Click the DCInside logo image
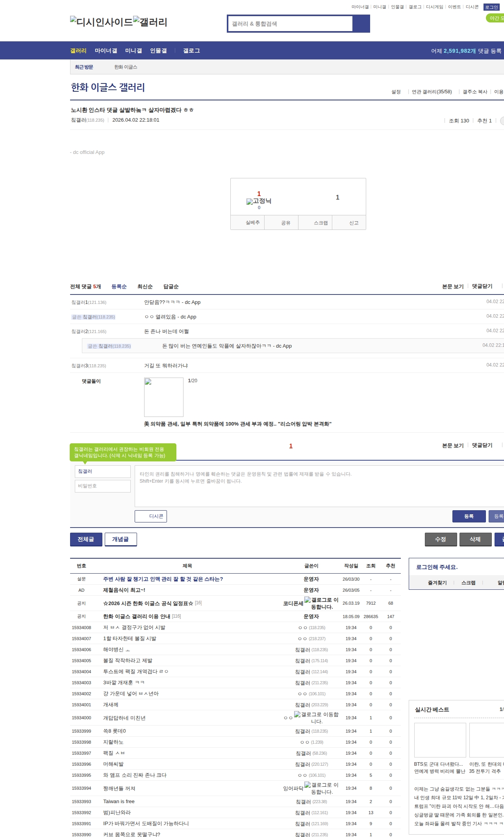 [x=101, y=22]
